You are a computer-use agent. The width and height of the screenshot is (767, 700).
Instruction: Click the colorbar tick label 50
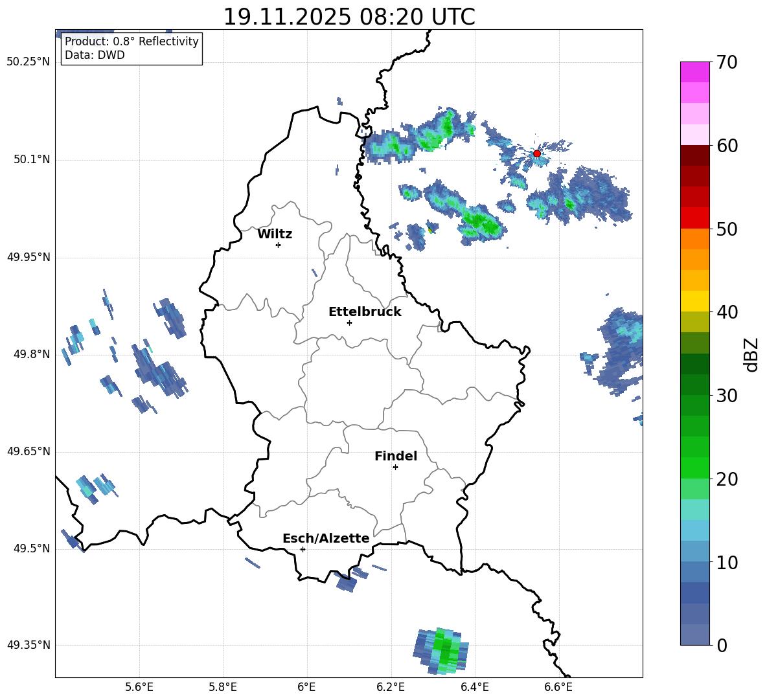726,229
